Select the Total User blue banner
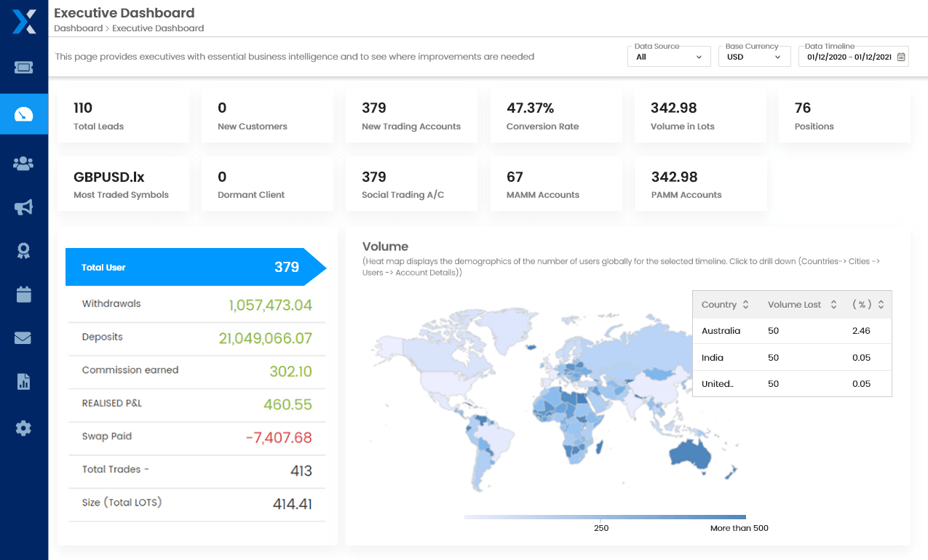928x560 pixels. pos(196,267)
